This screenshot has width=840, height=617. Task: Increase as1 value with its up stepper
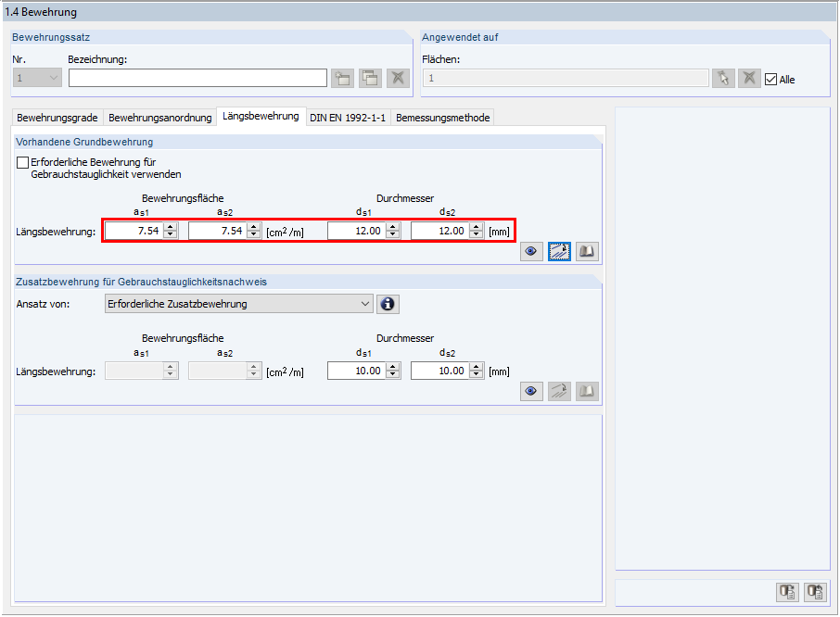tap(170, 226)
